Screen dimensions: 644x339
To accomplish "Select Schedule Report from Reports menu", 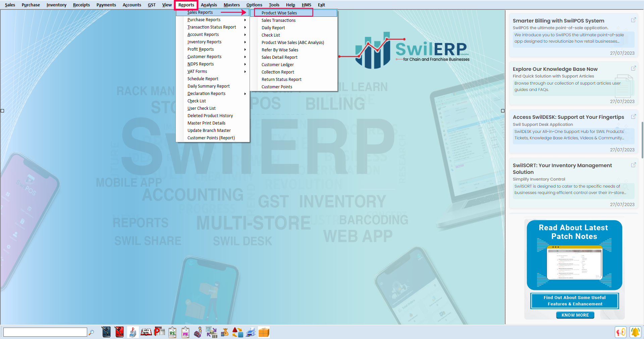I will point(213,79).
